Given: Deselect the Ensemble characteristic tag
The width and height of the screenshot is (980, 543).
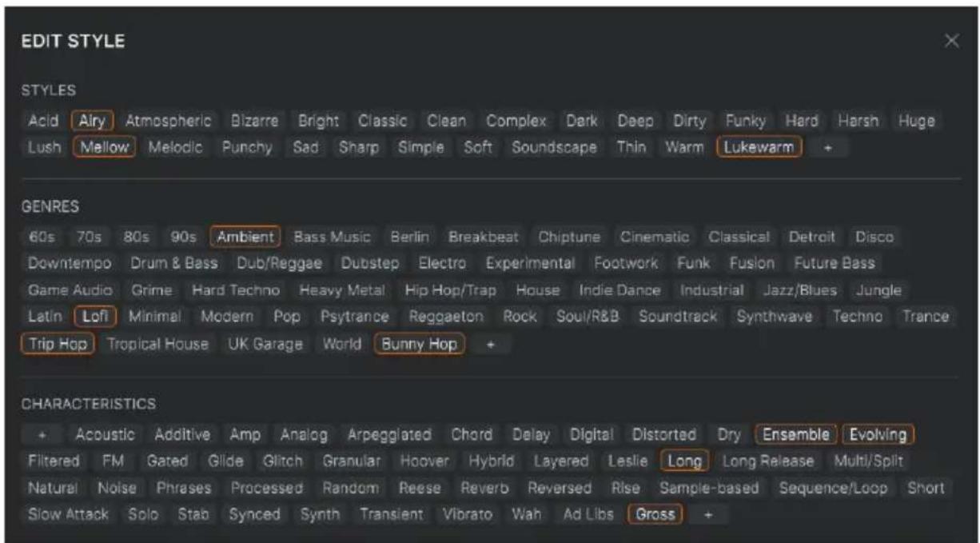Looking at the screenshot, I should [x=795, y=435].
